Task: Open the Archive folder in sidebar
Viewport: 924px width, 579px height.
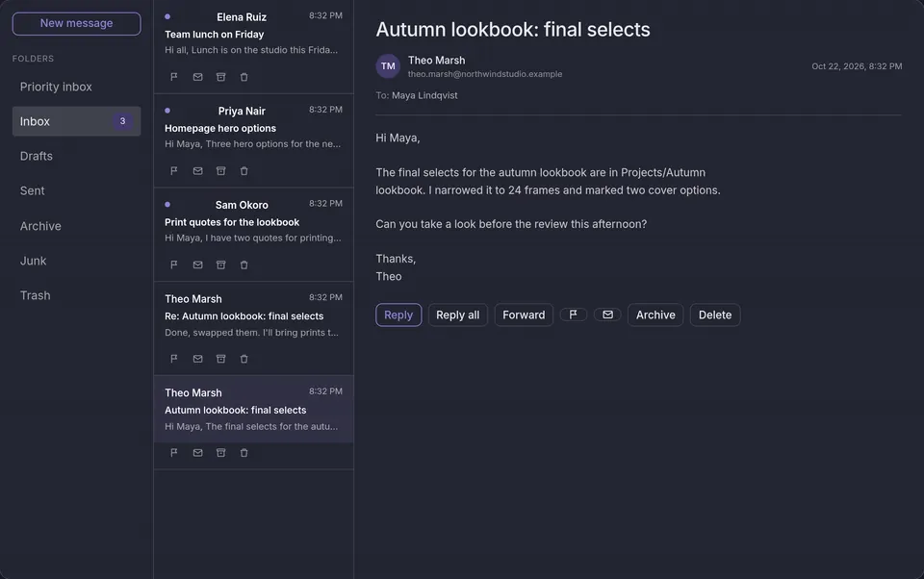Action: click(x=77, y=226)
